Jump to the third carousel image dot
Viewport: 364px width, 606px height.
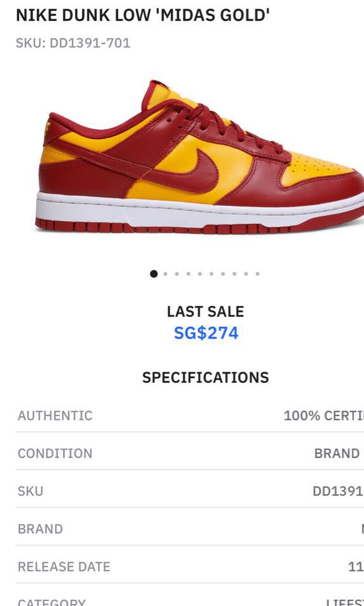tap(177, 274)
